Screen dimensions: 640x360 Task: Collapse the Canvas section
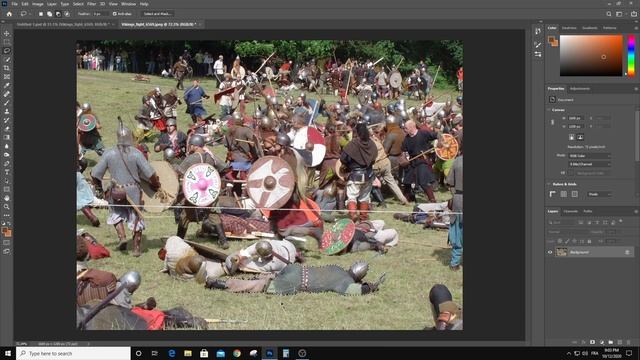pyautogui.click(x=549, y=110)
